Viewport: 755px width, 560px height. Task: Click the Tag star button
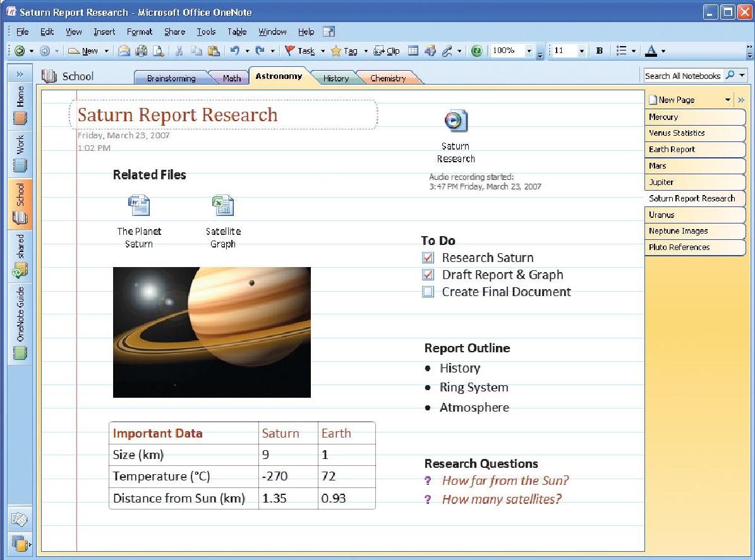(344, 51)
